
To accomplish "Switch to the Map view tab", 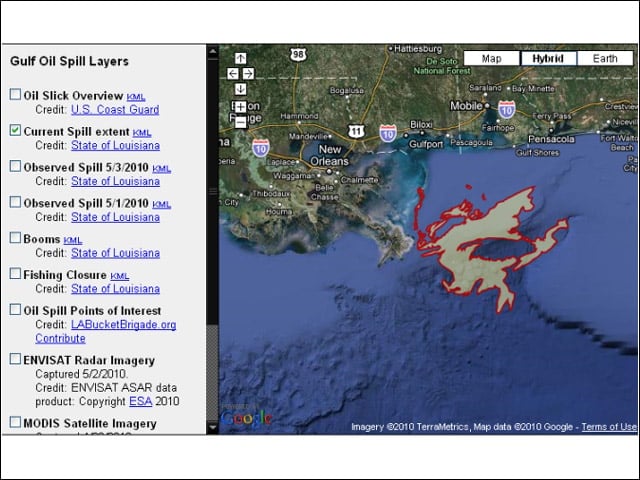I will click(491, 58).
